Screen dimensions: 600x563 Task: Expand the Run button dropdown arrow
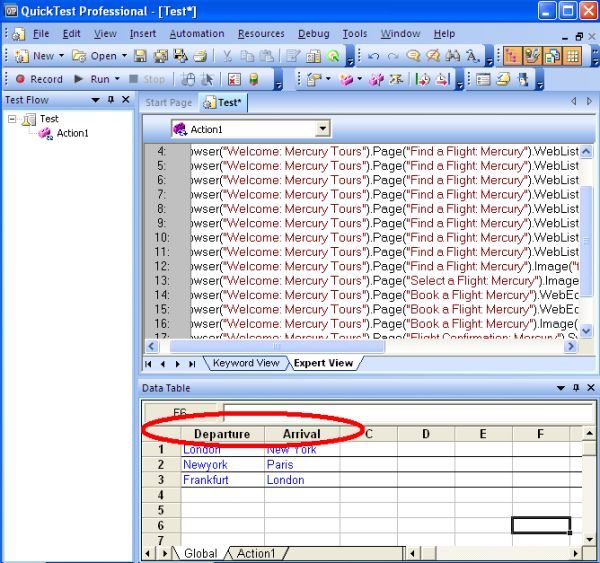click(x=117, y=79)
